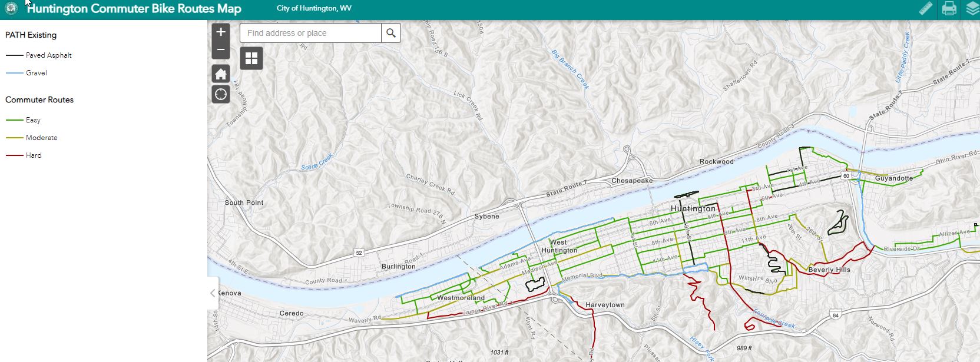Focus the Find address or place field
This screenshot has height=362, width=980.
(x=310, y=33)
